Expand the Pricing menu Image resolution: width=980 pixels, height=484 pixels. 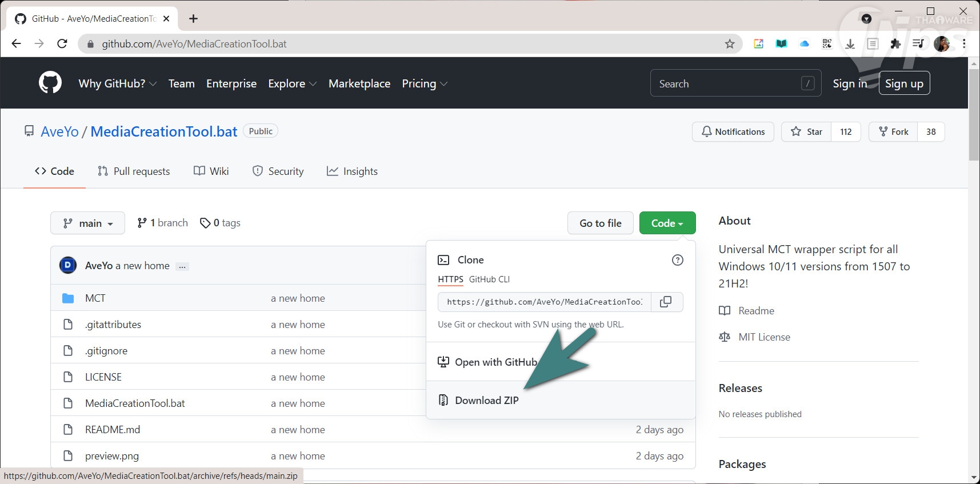click(425, 83)
